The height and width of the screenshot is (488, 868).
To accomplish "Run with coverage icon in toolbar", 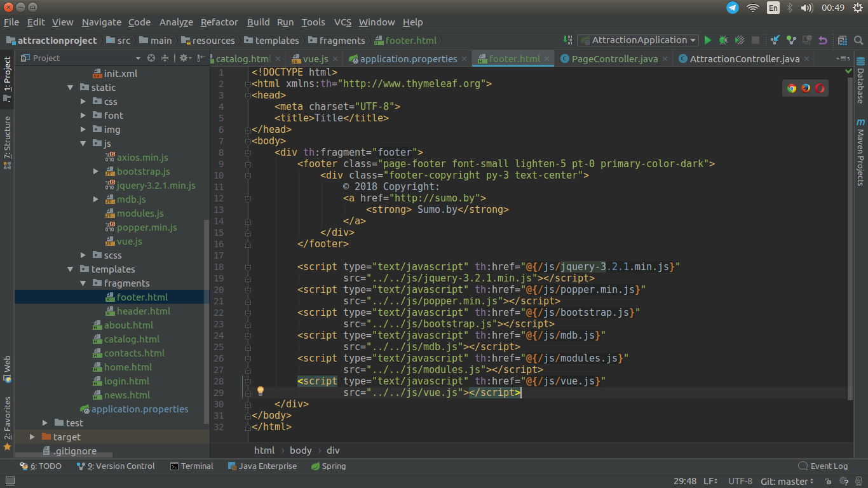I will point(739,40).
